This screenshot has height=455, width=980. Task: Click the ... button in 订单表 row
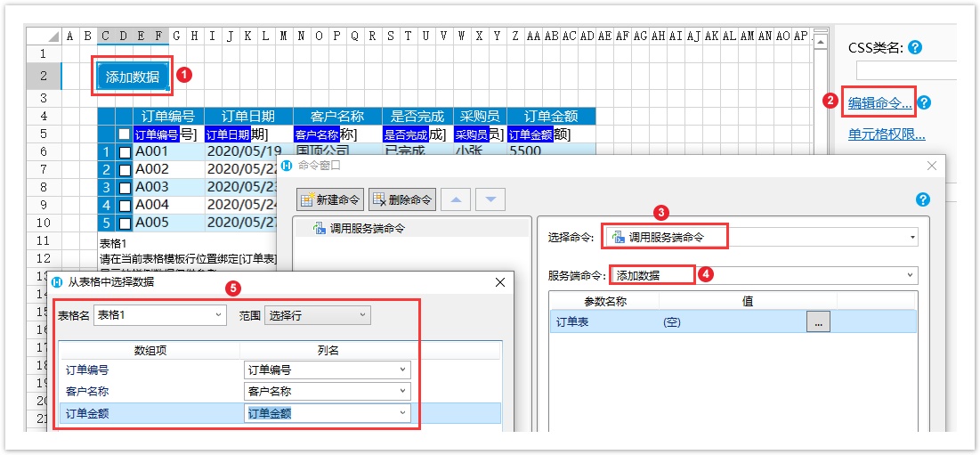(x=818, y=321)
